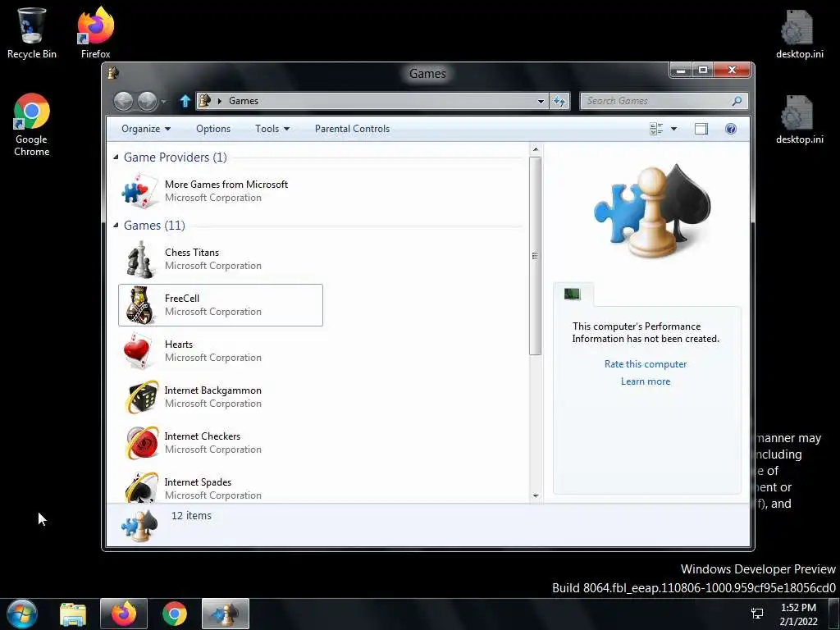Click the Back navigation arrow
The width and height of the screenshot is (840, 630).
124,101
